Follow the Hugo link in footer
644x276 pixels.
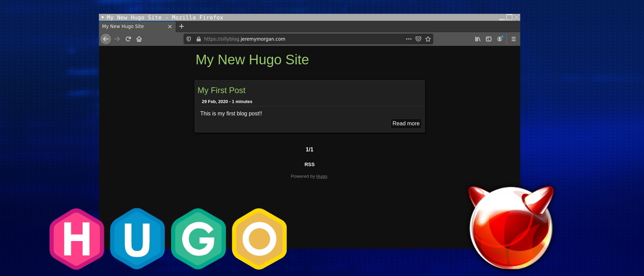click(x=322, y=176)
